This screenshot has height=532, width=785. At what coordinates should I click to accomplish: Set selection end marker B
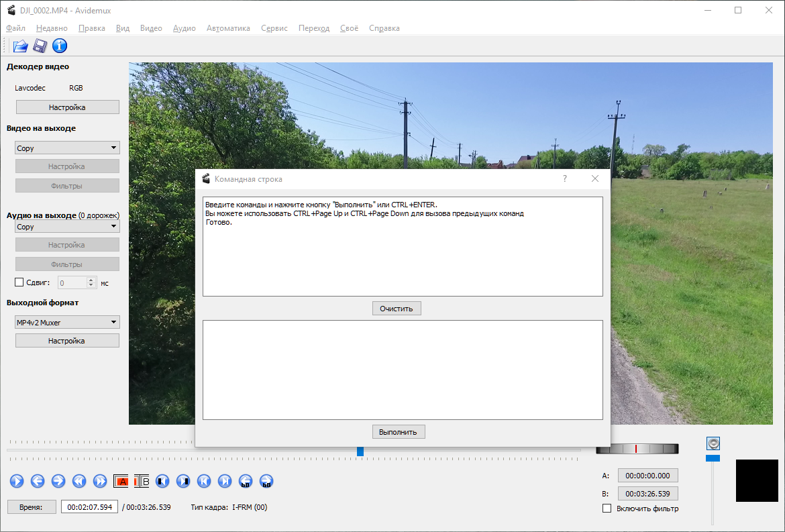pyautogui.click(x=142, y=482)
